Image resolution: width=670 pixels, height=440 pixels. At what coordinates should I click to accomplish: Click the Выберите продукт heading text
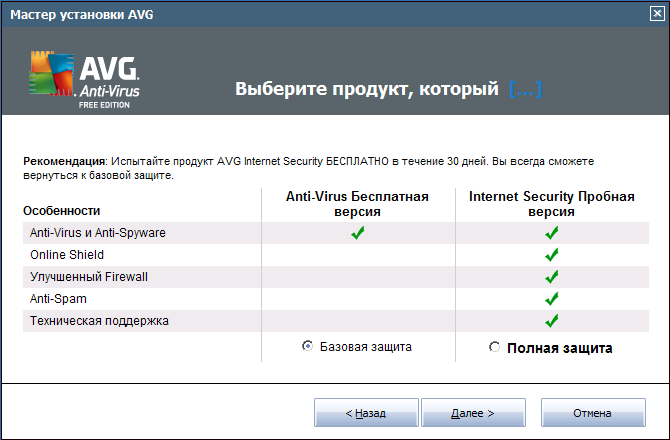[366, 90]
